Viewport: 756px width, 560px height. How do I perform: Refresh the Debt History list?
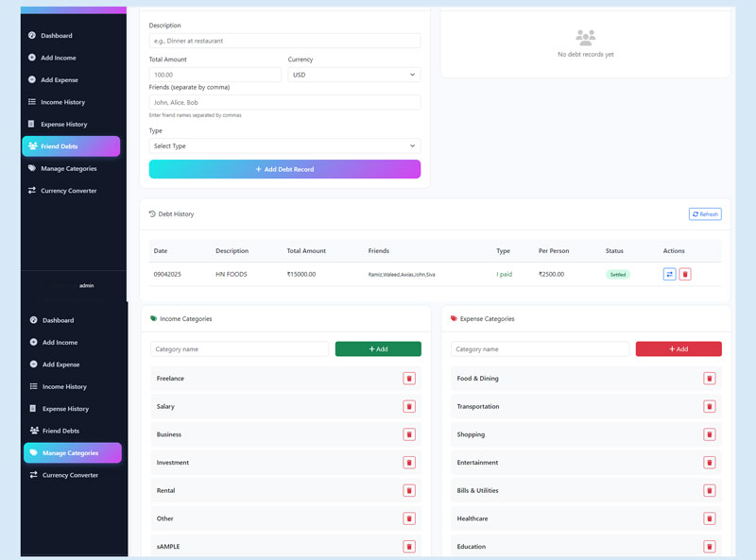click(x=705, y=214)
